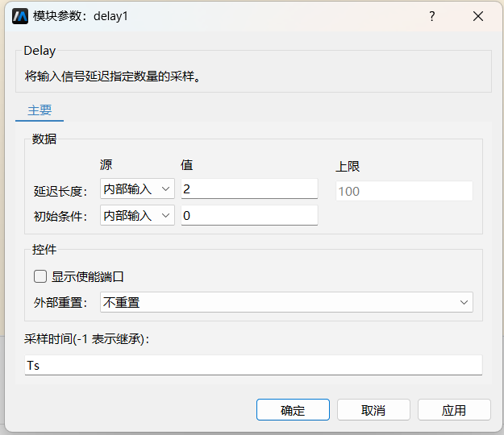Open the 初始条件 source dropdown
Screen dimensions: 504x435
click(137, 215)
